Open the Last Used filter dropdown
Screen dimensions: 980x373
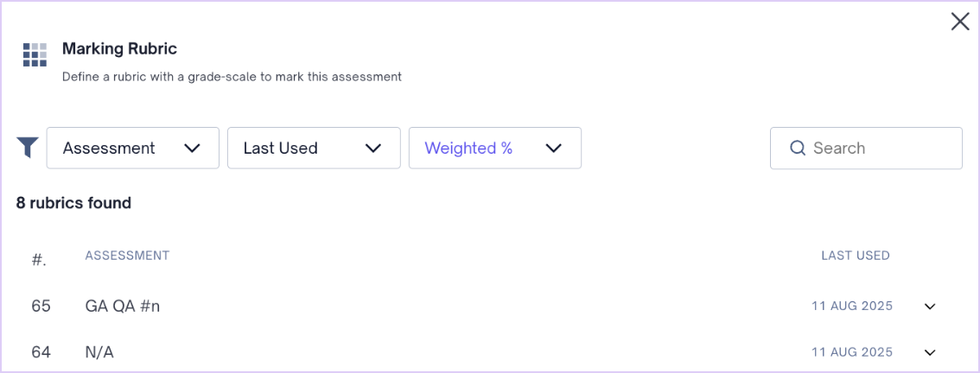314,148
